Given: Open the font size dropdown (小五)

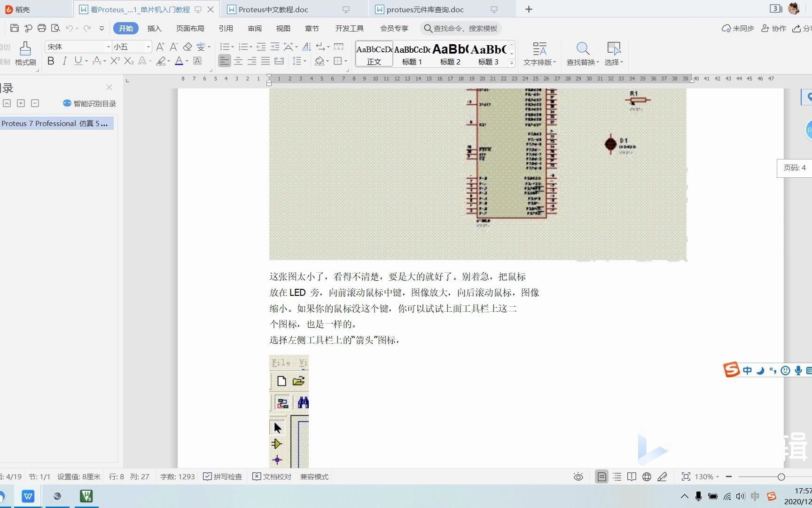Looking at the screenshot, I should click(x=148, y=47).
